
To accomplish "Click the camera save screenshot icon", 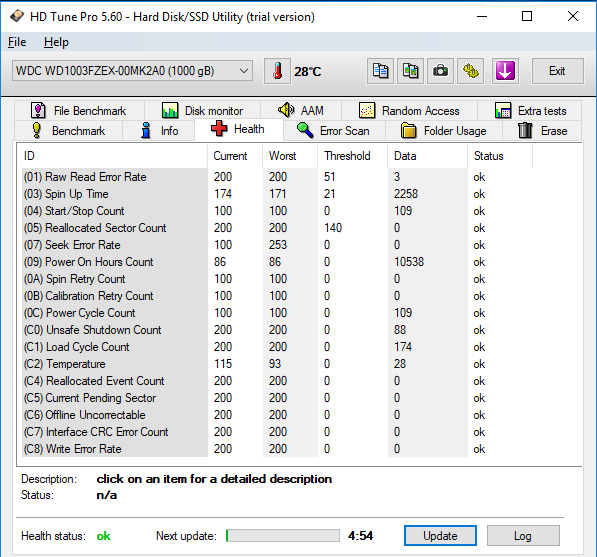I will (440, 71).
